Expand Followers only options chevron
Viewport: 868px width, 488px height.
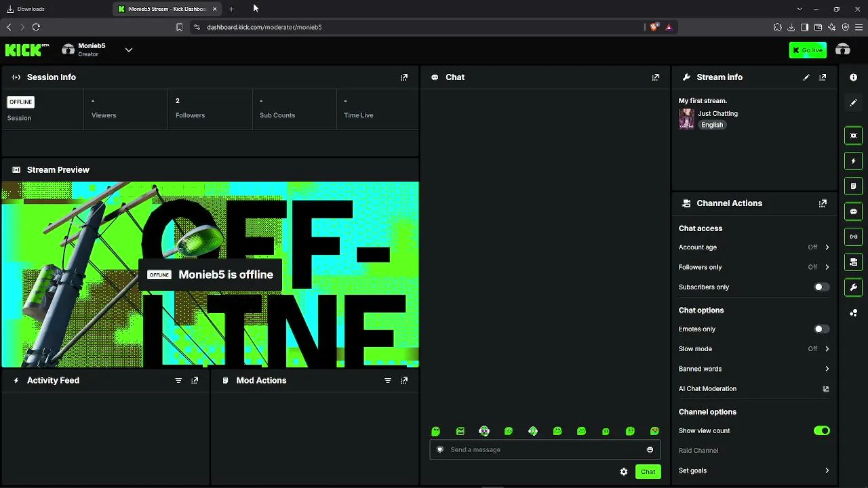(x=827, y=267)
